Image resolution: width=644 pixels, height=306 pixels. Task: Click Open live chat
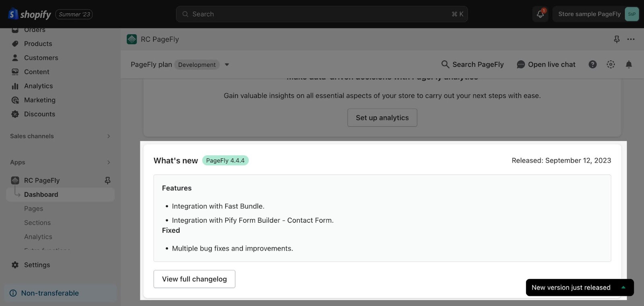tap(546, 64)
